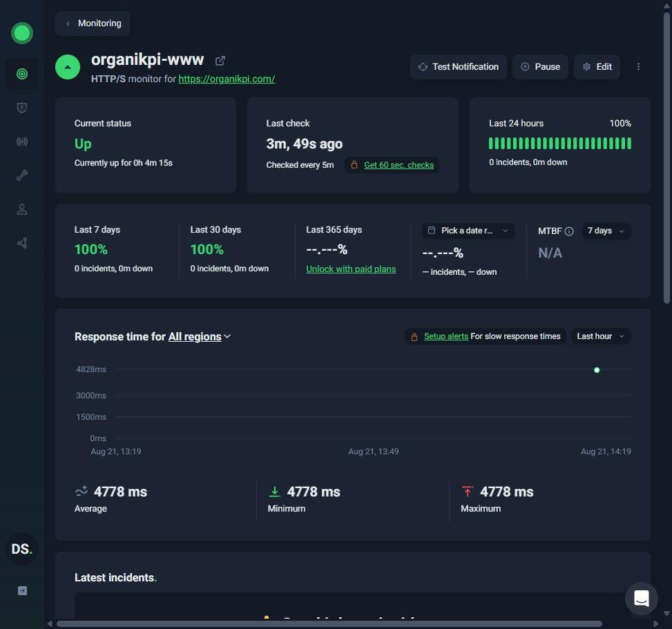
Task: Click the DS. account avatar
Action: (x=22, y=549)
